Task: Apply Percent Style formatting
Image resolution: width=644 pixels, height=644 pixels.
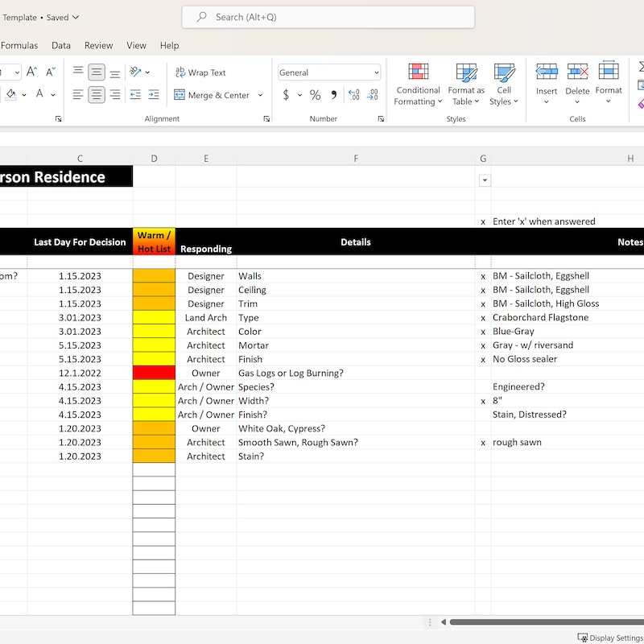Action: click(x=314, y=94)
